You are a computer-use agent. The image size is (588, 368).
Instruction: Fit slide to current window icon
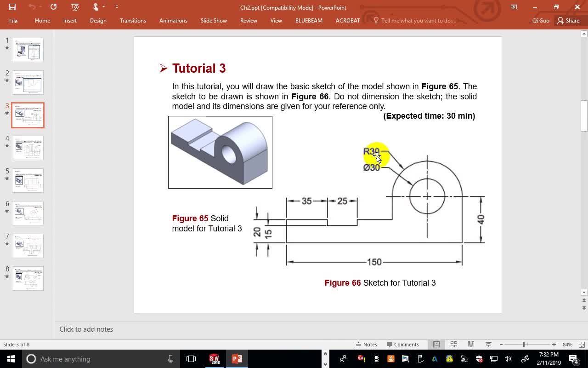(x=582, y=345)
